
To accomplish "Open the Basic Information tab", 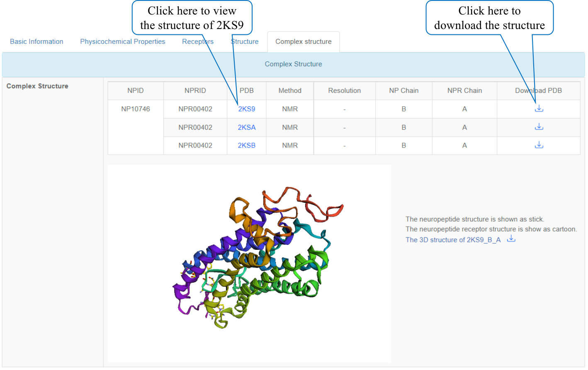I will pyautogui.click(x=36, y=41).
